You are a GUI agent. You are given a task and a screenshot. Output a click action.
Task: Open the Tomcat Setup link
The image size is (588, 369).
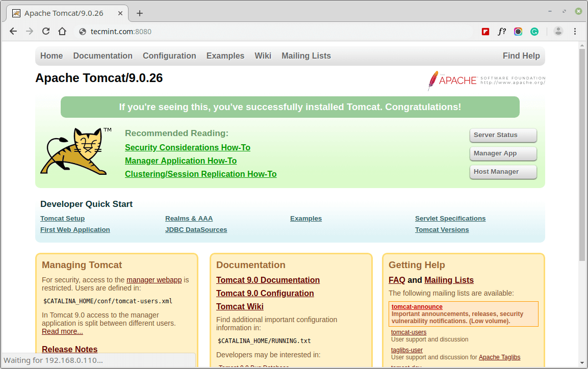point(63,219)
